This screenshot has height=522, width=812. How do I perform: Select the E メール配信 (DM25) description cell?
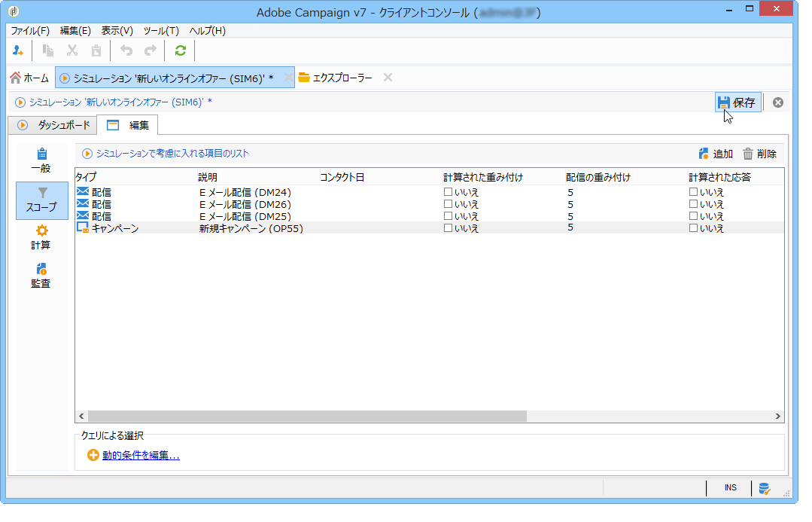pos(245,217)
